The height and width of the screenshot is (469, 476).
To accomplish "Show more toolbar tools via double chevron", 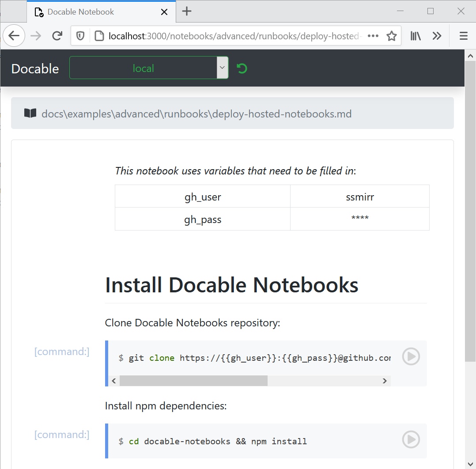I will point(437,36).
